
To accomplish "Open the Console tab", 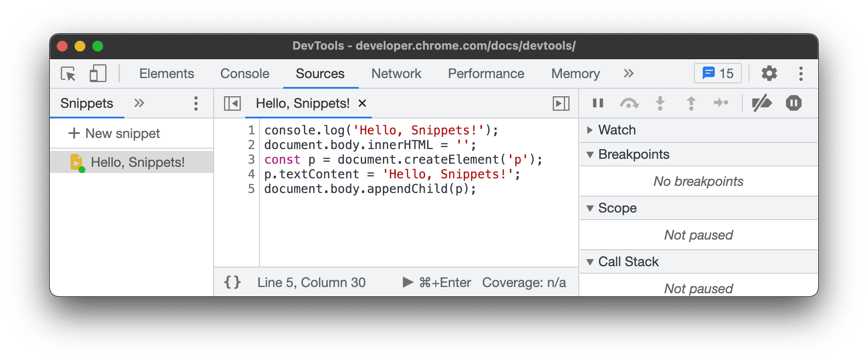I will click(245, 74).
